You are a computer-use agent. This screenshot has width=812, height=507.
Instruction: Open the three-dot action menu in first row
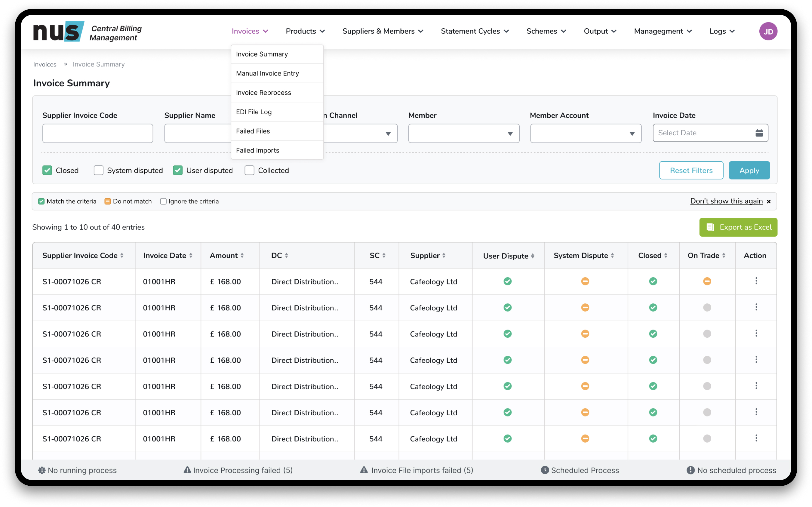756,281
